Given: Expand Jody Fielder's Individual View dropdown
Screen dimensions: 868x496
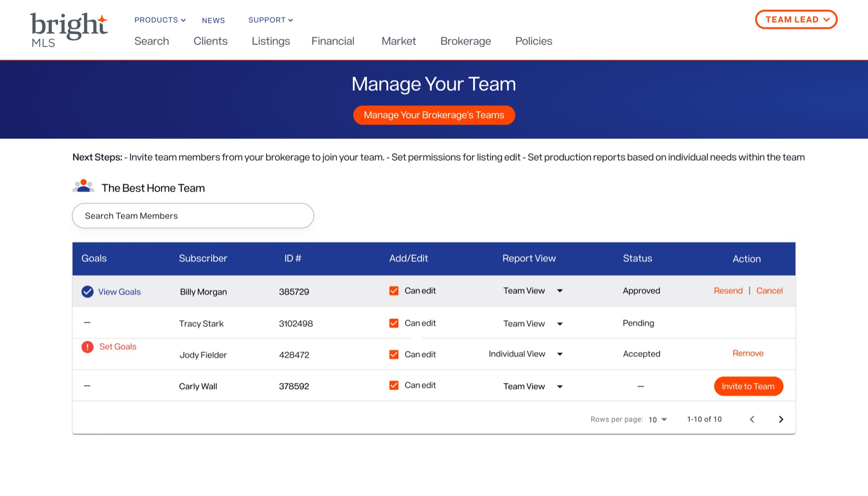Looking at the screenshot, I should tap(560, 354).
